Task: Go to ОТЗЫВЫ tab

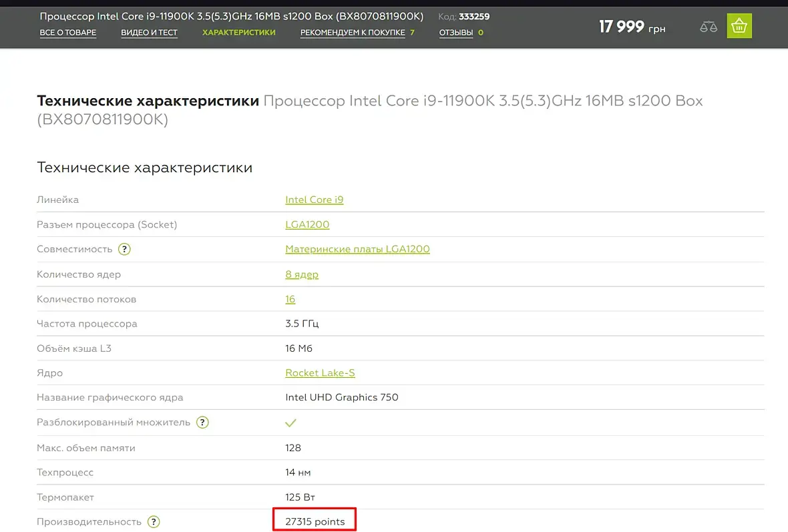Action: click(456, 33)
